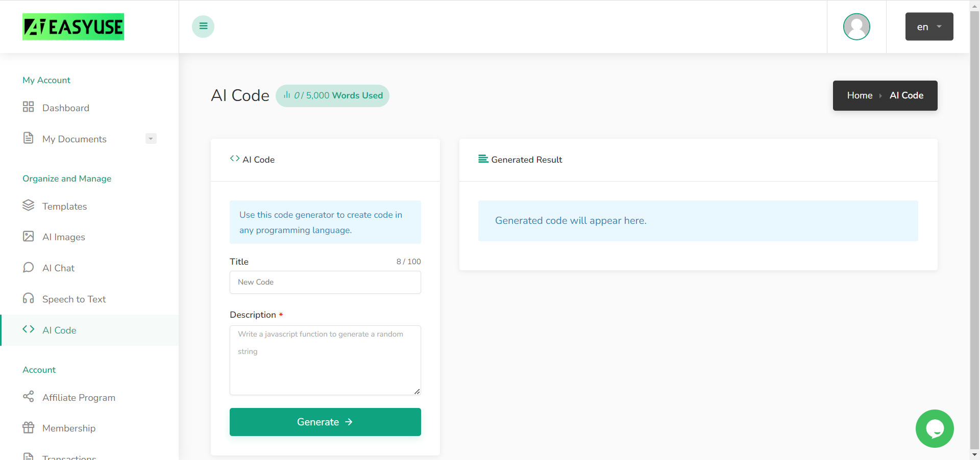Viewport: 980px width, 460px height.
Task: Select the AI Code breadcrumb item
Action: [906, 95]
